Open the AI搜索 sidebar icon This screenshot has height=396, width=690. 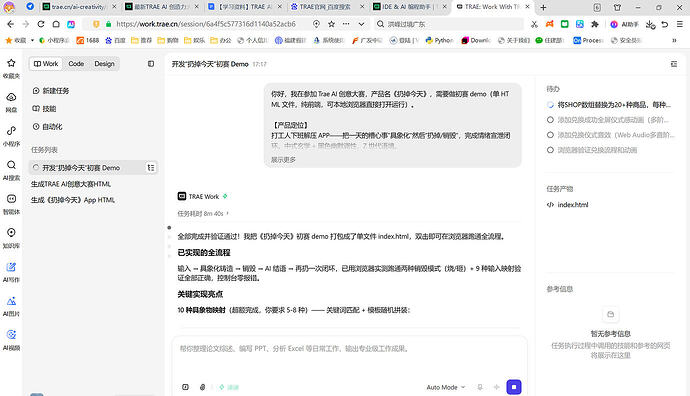pos(11,169)
